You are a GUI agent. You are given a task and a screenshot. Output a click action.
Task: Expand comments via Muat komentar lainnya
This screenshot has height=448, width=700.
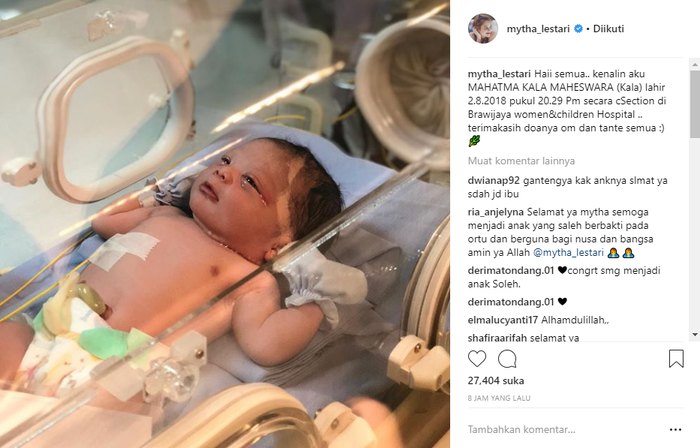click(521, 161)
